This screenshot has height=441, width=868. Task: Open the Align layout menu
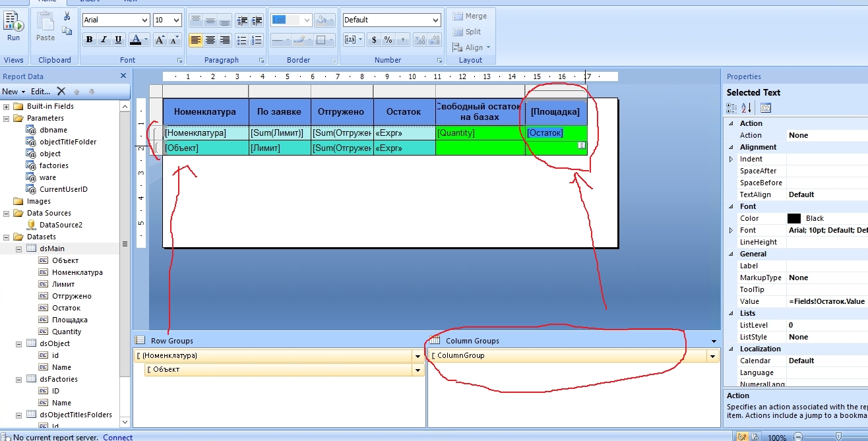[472, 47]
